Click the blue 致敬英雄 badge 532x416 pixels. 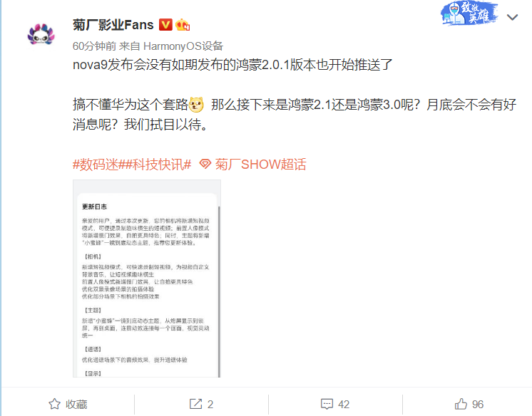469,14
